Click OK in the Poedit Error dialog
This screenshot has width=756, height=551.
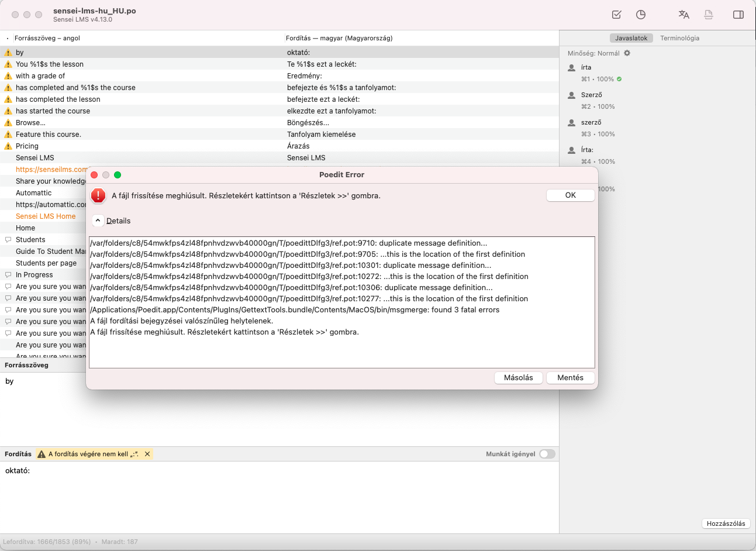(x=570, y=195)
